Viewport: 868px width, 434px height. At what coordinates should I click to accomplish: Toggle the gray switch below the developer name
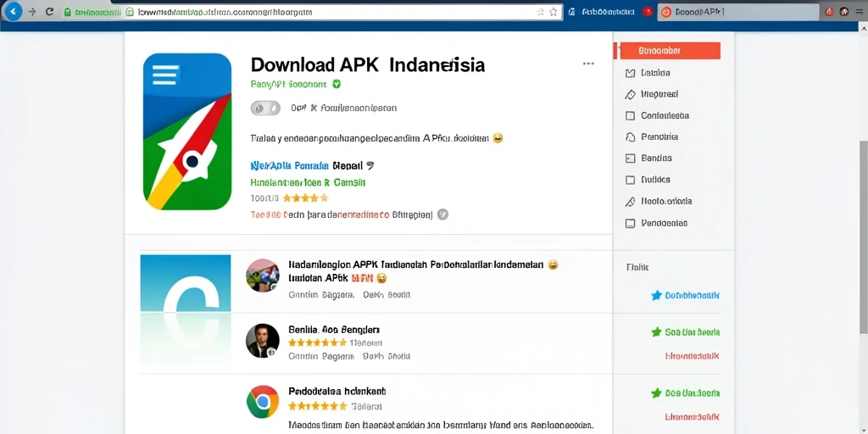[x=265, y=108]
